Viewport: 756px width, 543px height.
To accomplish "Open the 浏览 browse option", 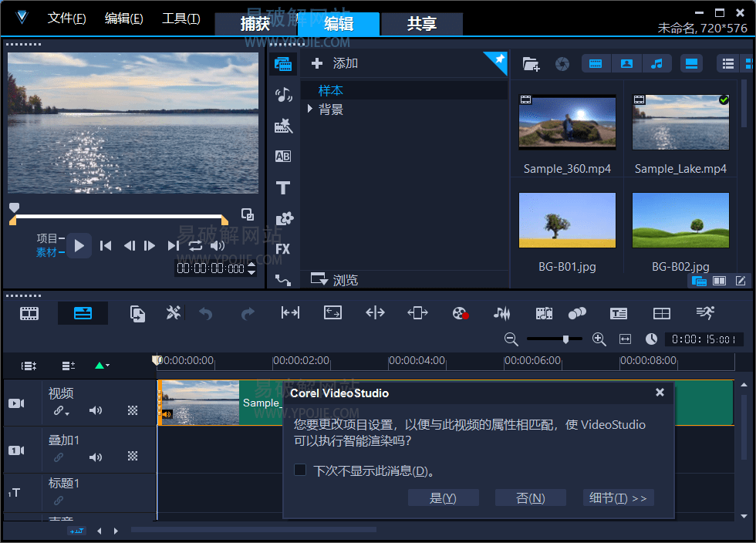I will point(334,279).
